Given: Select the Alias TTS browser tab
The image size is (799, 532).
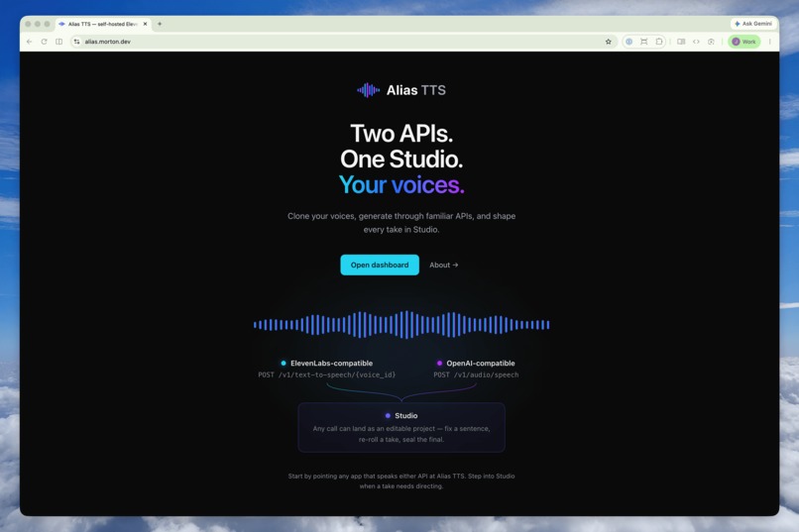Looking at the screenshot, I should pyautogui.click(x=102, y=24).
